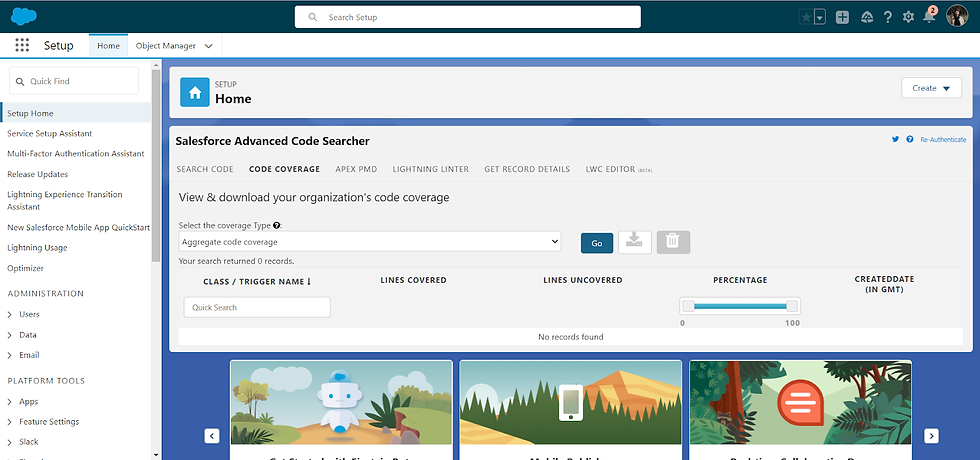Open the App Launcher grid icon

pos(22,45)
